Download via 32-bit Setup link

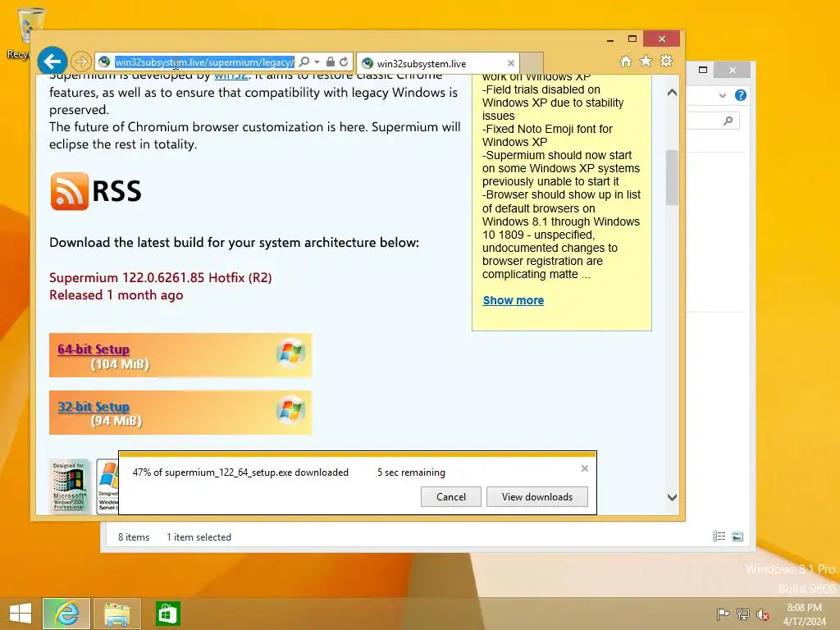pyautogui.click(x=94, y=407)
